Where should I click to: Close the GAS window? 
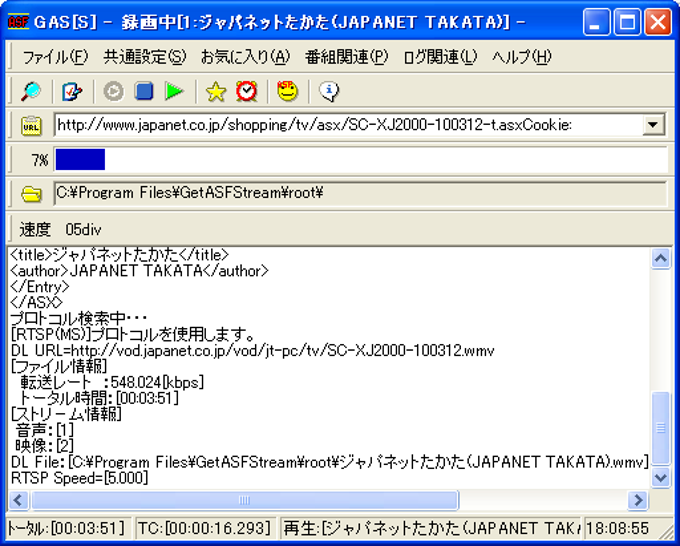pos(658,22)
